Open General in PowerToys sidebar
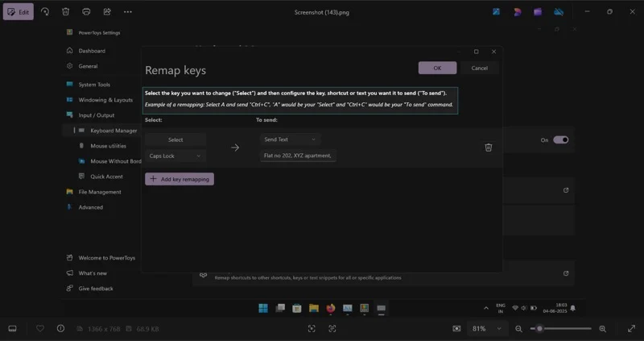Viewport: 644px width, 341px height. 88,66
